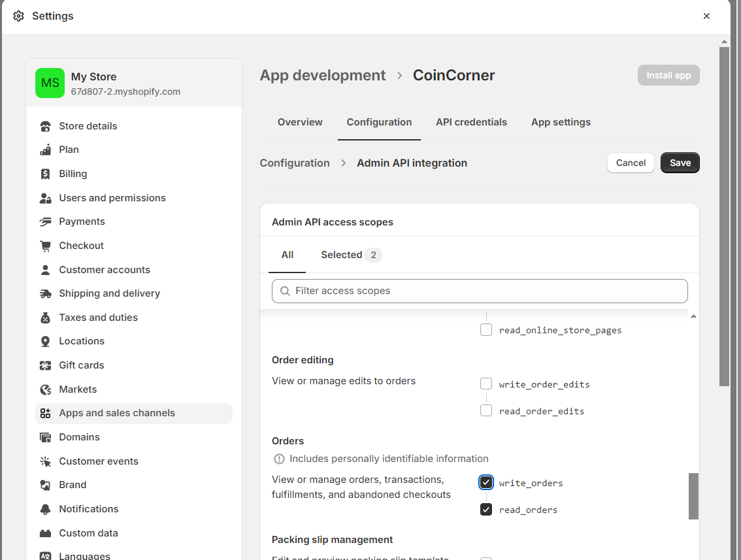Click the Locations pin icon
The width and height of the screenshot is (741, 560).
(x=45, y=341)
